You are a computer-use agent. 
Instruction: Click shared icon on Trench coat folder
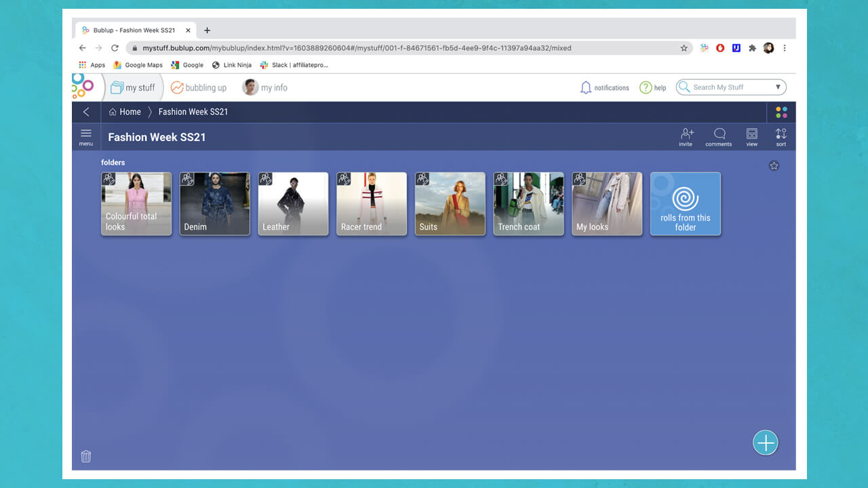pos(501,179)
